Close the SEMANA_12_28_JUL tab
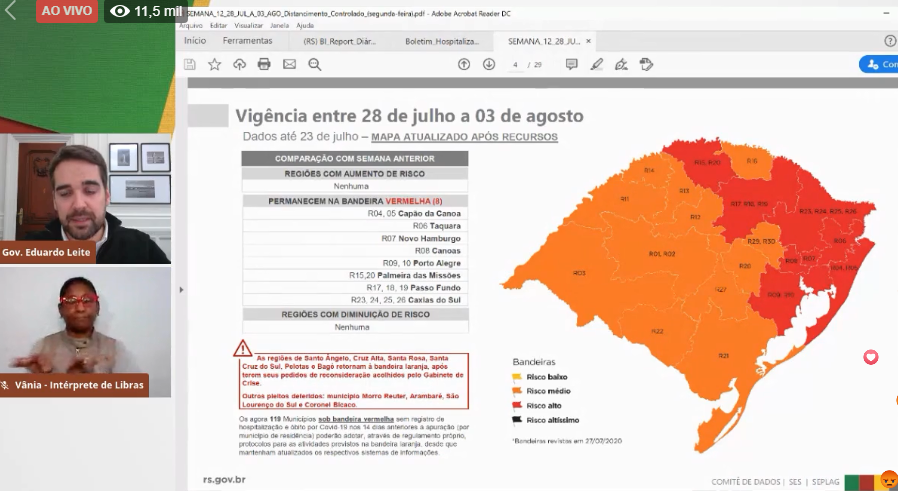Screen dimensions: 898x491 coord(589,41)
